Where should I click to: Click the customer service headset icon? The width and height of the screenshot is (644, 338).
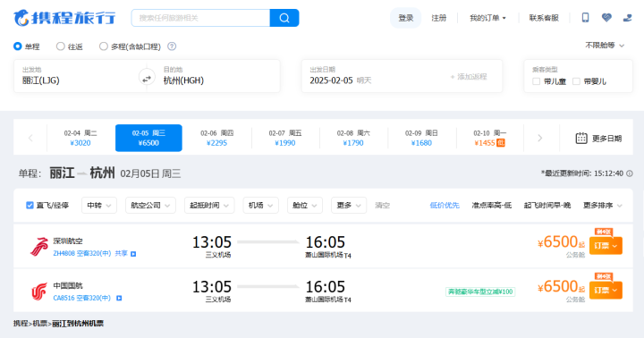[627, 18]
